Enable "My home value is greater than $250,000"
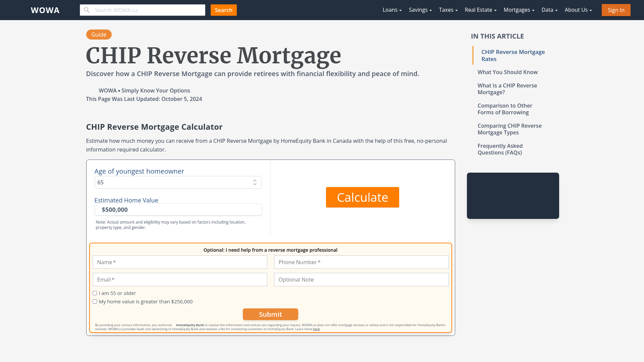The width and height of the screenshot is (644, 362). tap(95, 301)
